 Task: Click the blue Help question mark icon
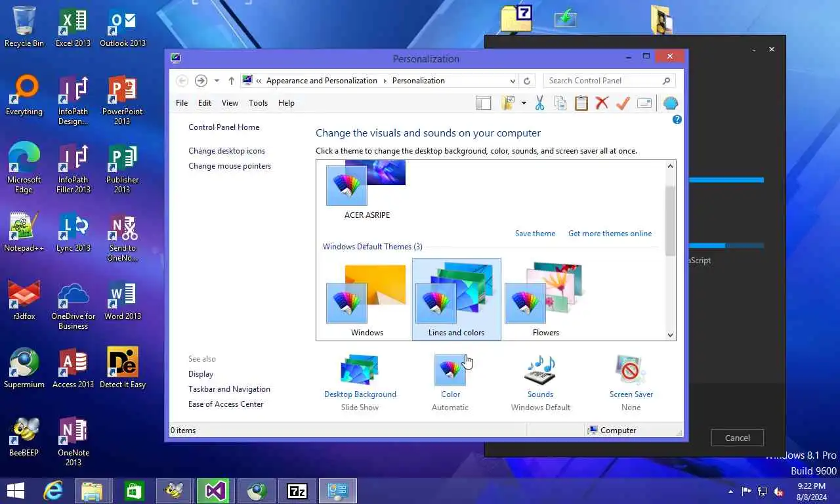point(677,119)
